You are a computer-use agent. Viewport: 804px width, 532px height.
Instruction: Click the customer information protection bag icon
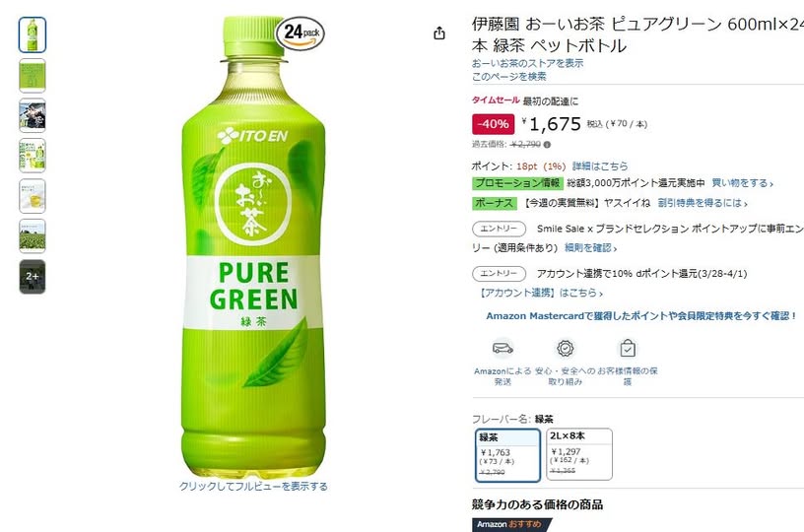[x=628, y=349]
